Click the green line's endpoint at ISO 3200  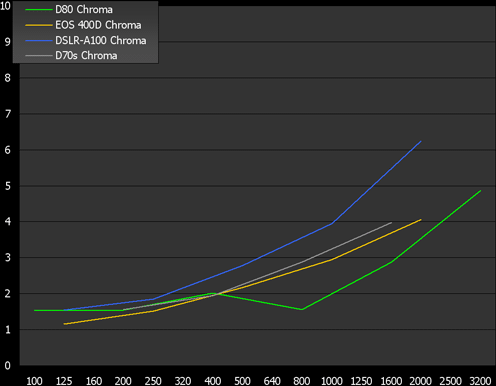coord(480,191)
